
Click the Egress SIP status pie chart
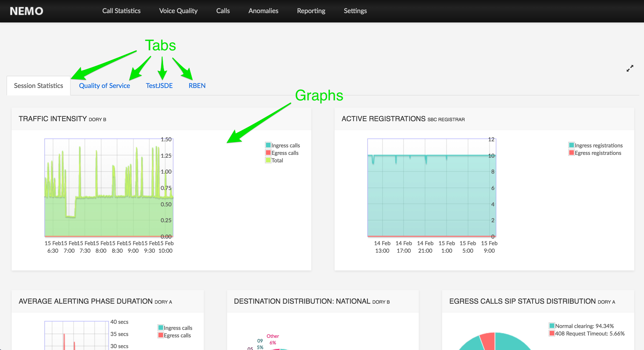[495, 342]
